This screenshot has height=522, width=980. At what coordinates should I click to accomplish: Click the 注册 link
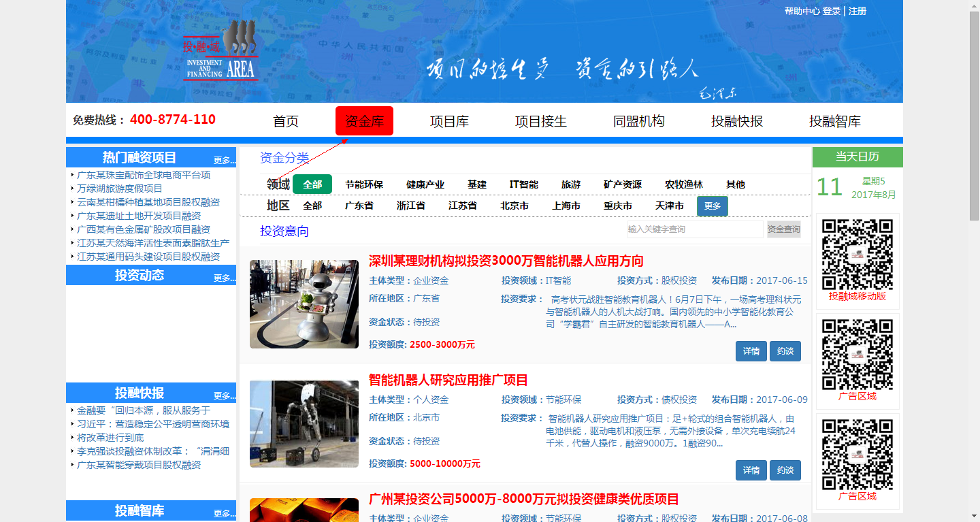pos(857,11)
